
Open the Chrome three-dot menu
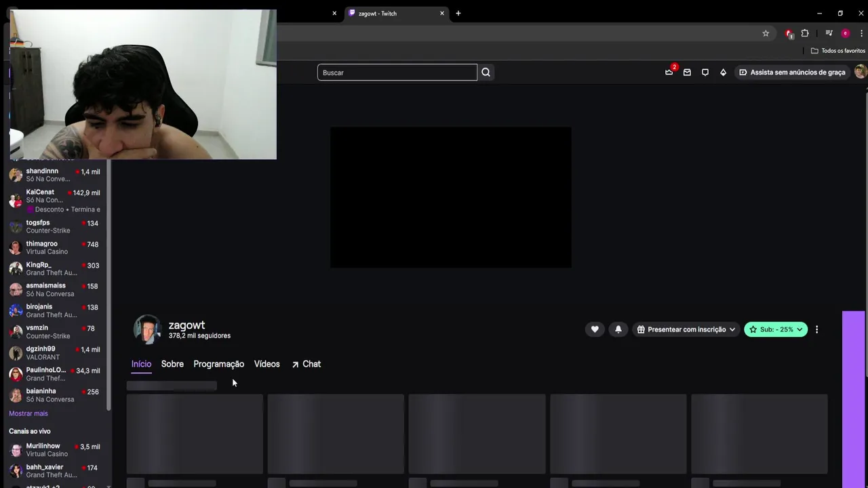click(x=861, y=33)
